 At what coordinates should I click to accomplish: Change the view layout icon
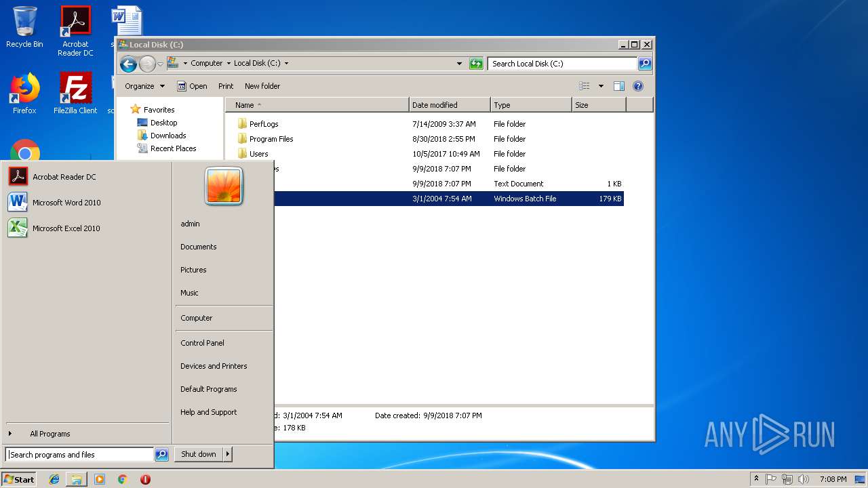coord(584,86)
